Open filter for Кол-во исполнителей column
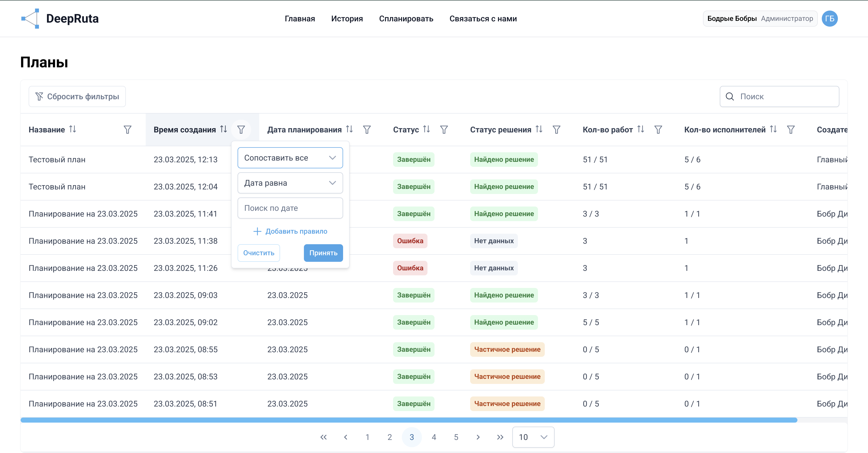868x453 pixels. coord(791,130)
